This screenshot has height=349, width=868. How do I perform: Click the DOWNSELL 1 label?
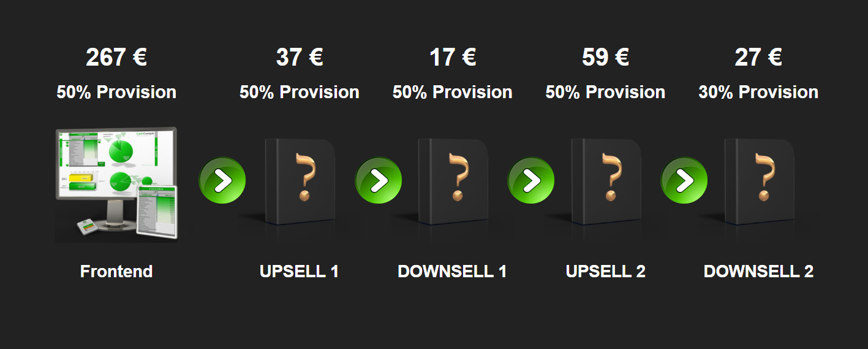click(x=452, y=271)
